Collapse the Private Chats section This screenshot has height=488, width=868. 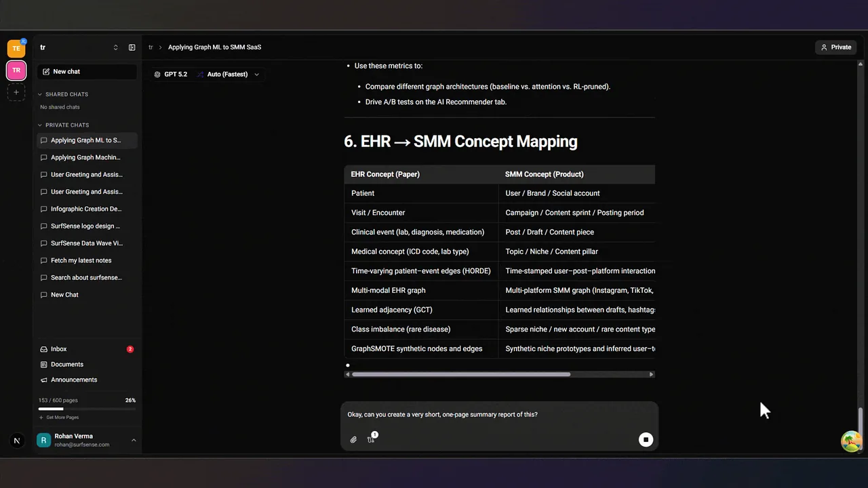pos(63,125)
